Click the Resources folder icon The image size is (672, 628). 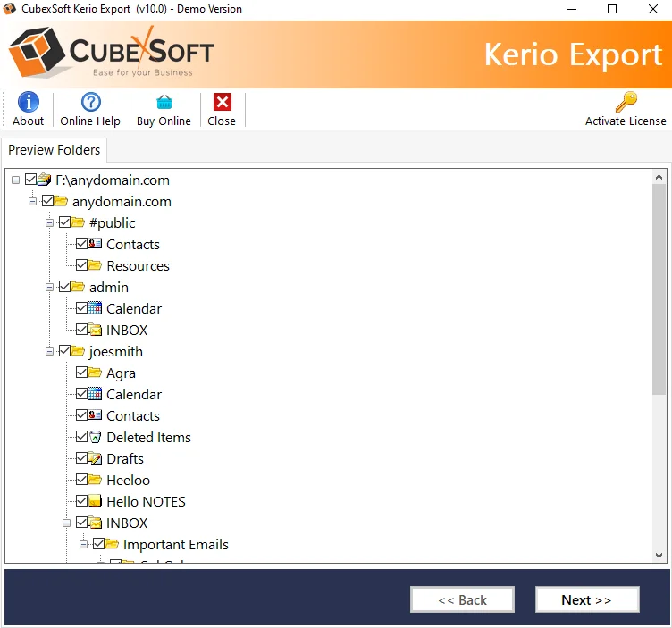click(95, 264)
